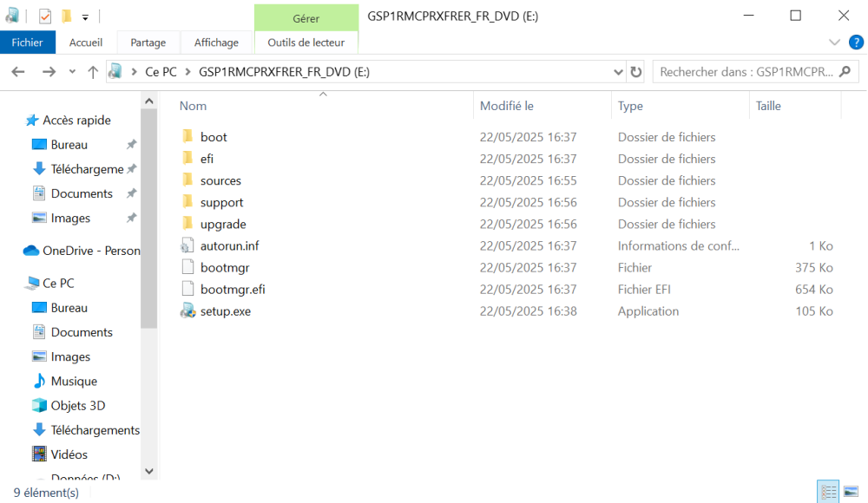Open the Quick Access Toolbar customization dropdown
The image size is (868, 503).
(85, 16)
